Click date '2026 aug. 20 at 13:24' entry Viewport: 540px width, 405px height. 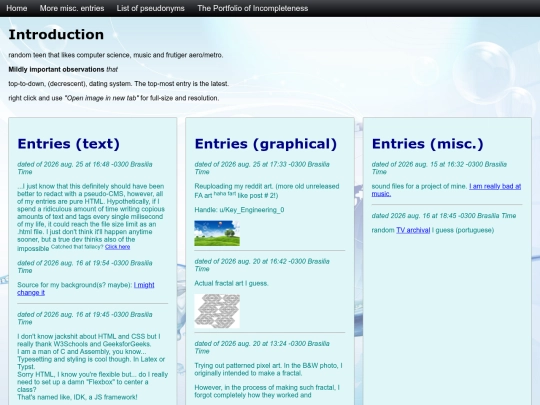262,347
